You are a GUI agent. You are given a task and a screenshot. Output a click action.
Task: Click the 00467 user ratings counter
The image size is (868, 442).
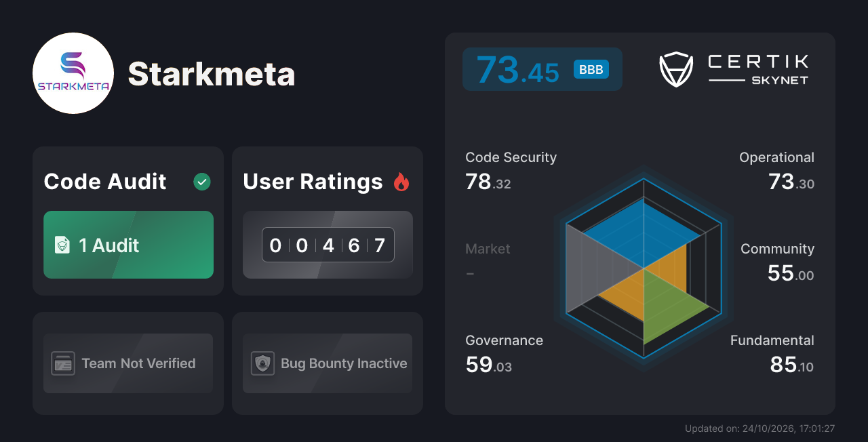(x=328, y=245)
